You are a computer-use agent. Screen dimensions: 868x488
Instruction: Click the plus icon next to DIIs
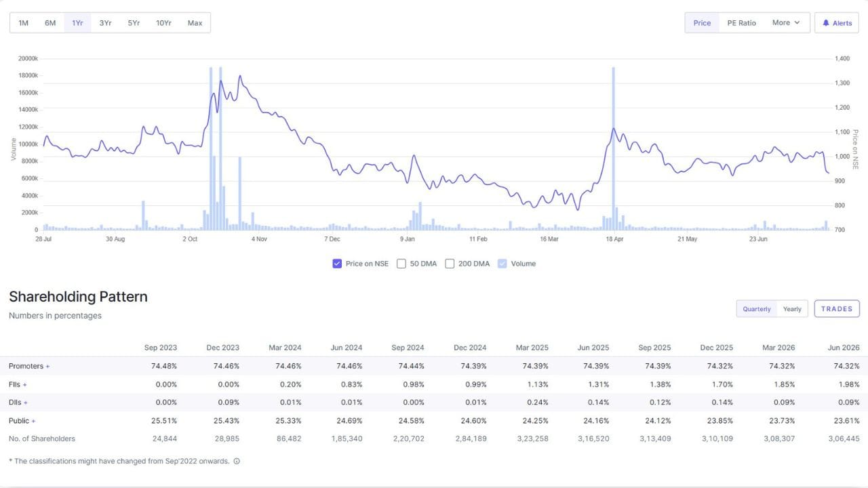click(26, 403)
